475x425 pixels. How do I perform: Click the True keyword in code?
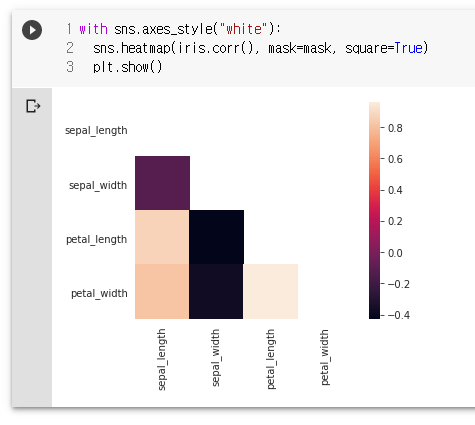[408, 48]
